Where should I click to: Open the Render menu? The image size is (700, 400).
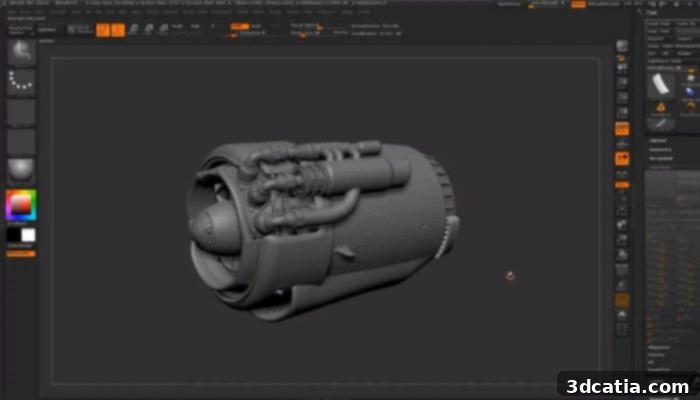(243, 12)
